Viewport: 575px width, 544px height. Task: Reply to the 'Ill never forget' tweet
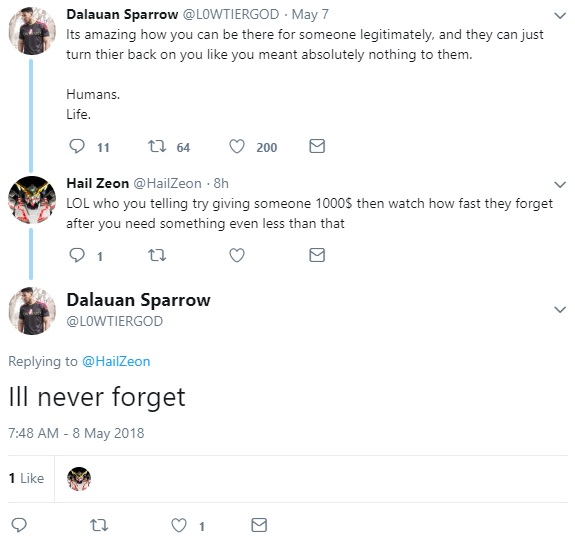19,525
